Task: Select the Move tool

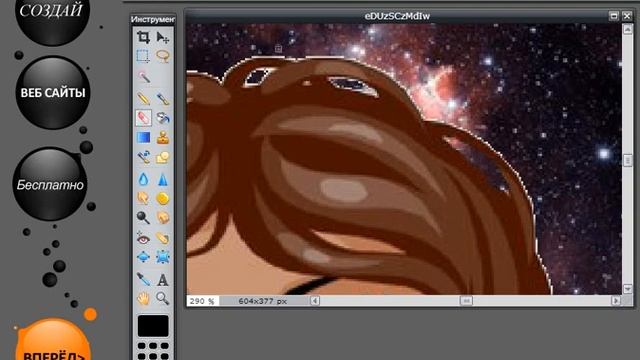Action: pos(163,38)
